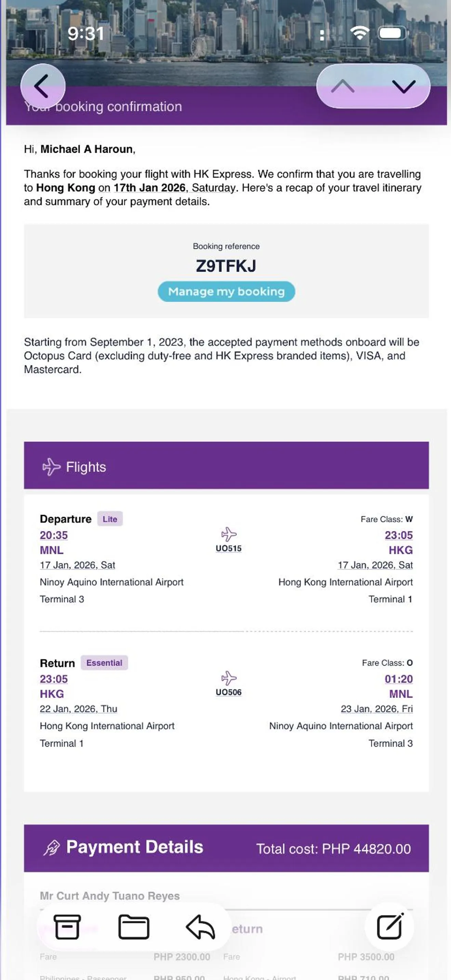Tap the 22 Jan, 2026, Thu date link
The width and height of the screenshot is (451, 980).
coord(78,709)
